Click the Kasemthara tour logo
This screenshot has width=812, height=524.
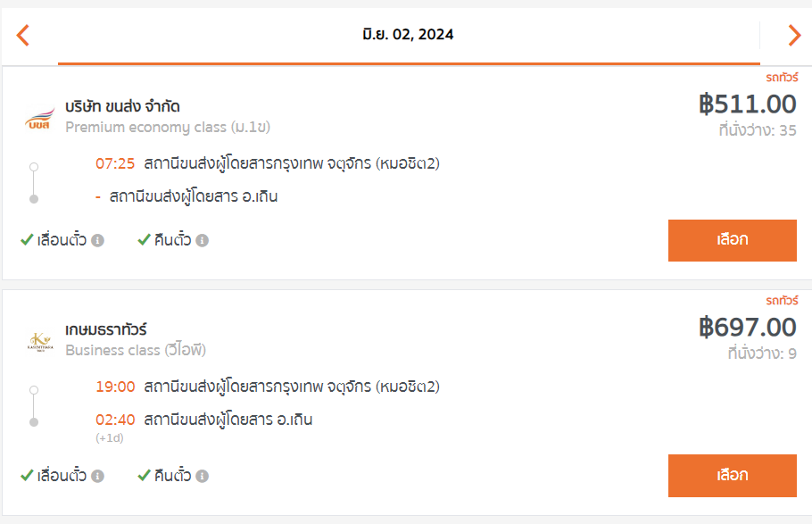coord(40,342)
